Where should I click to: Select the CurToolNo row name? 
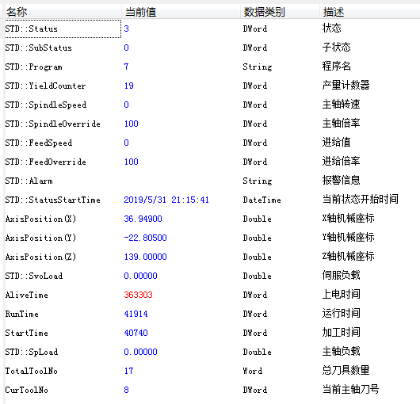[27, 390]
